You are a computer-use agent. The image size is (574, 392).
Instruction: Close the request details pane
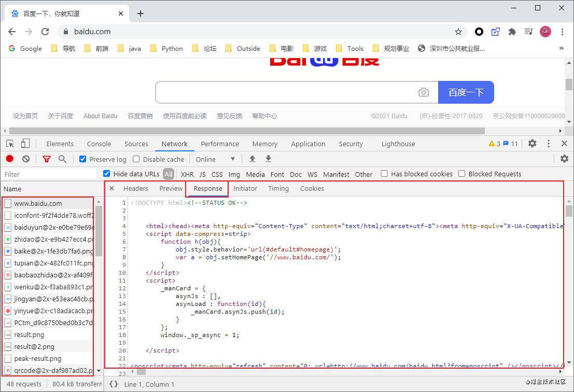(x=112, y=189)
